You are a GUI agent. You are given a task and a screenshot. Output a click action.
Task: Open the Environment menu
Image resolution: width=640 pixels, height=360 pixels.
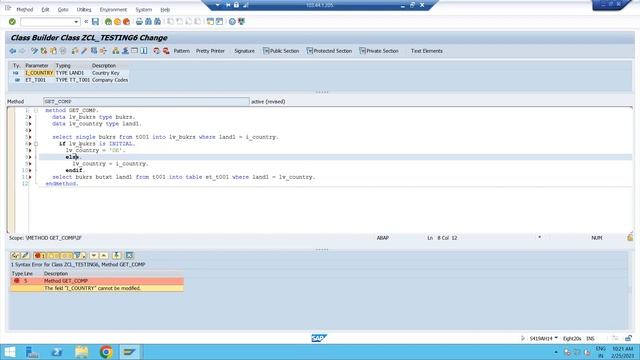(x=113, y=9)
